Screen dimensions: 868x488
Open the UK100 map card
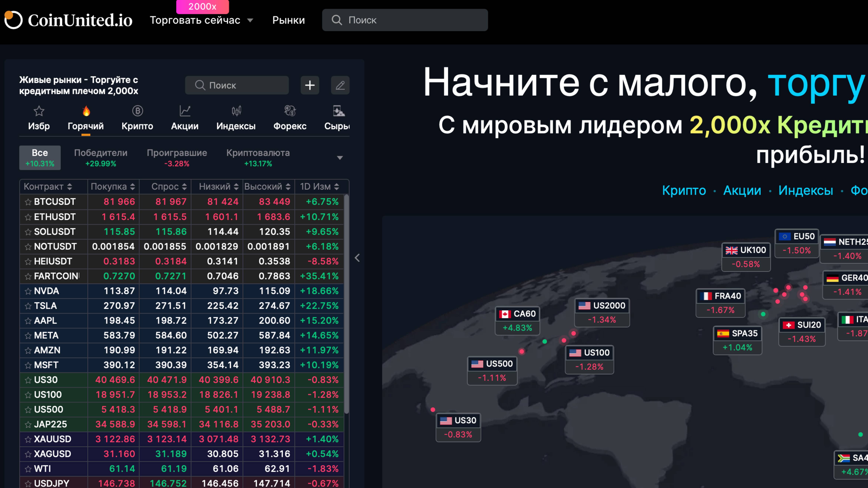coord(746,257)
